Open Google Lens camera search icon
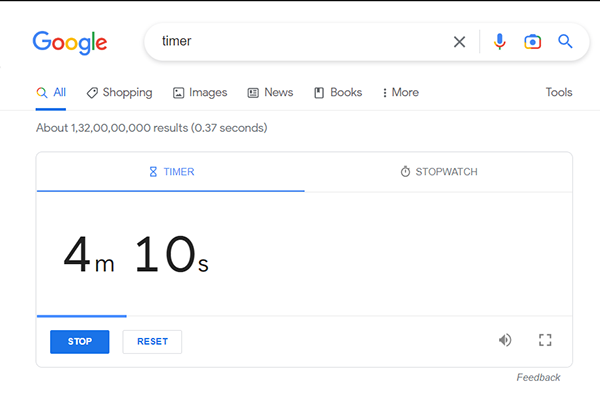The image size is (600, 394). [x=532, y=41]
